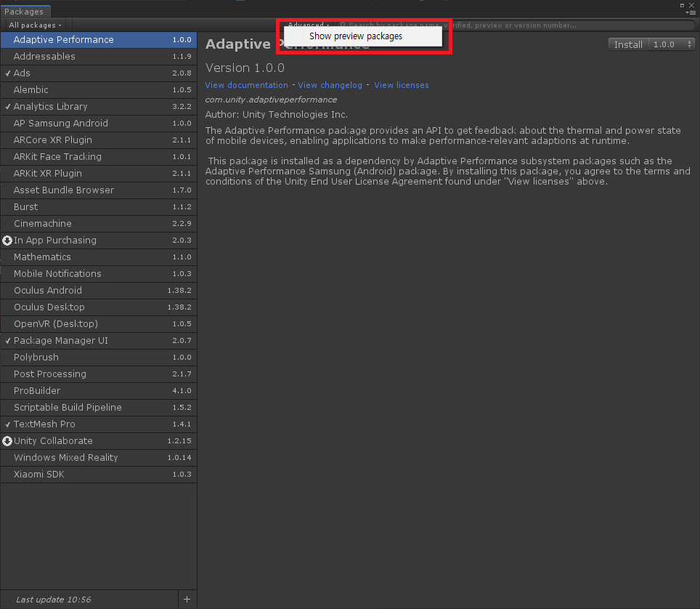Image resolution: width=700 pixels, height=609 pixels.
Task: Click the Last update 10:56 status text
Action: tap(54, 600)
